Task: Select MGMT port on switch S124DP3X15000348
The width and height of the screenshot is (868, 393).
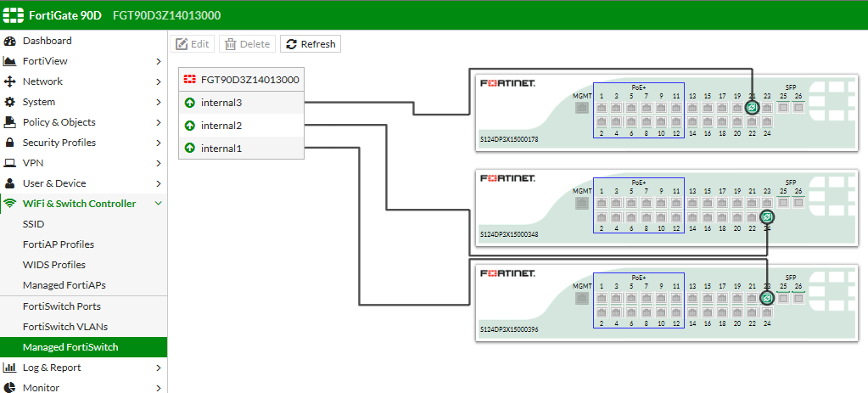Action: (582, 203)
